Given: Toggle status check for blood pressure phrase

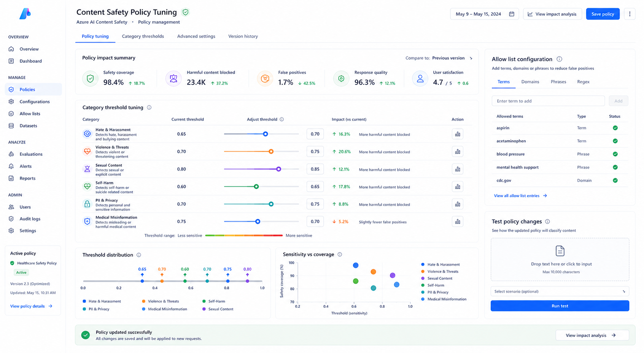Looking at the screenshot, I should (615, 154).
